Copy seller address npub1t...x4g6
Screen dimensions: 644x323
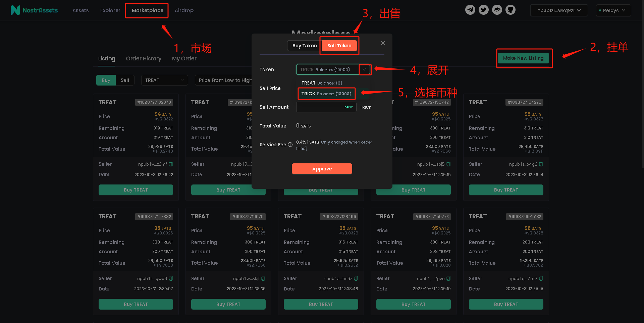[x=541, y=164]
